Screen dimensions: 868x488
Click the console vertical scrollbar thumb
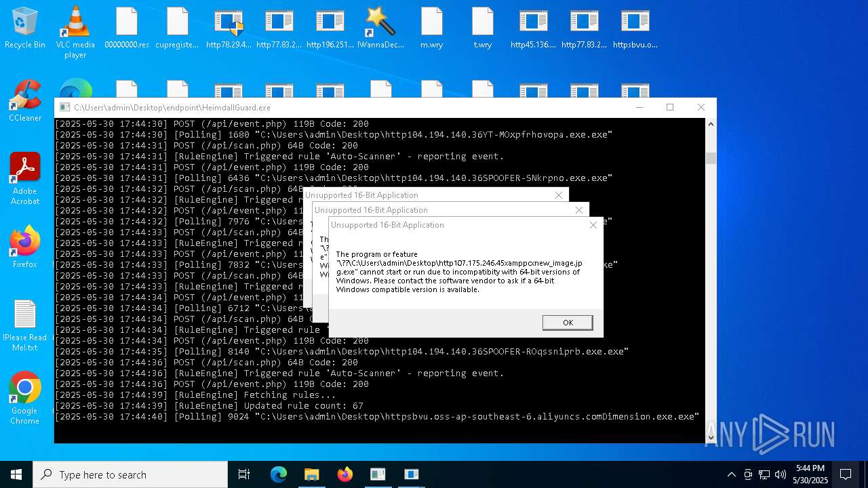coord(711,158)
